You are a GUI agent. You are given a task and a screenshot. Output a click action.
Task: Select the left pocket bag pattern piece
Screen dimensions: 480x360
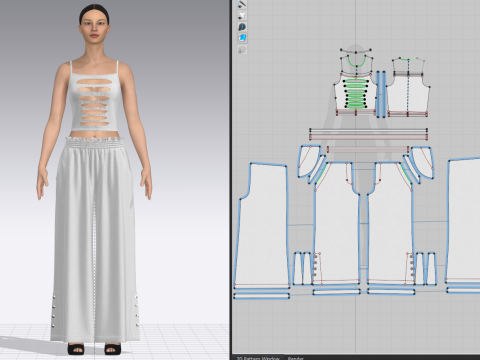click(308, 161)
